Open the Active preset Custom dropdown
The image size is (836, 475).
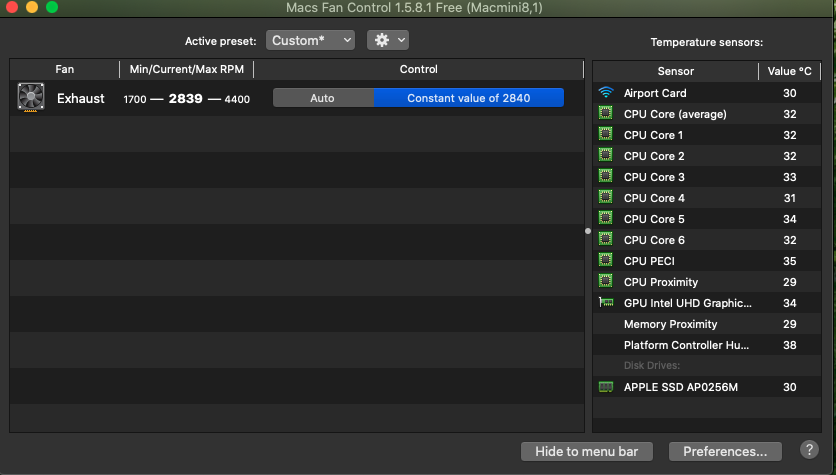click(x=310, y=40)
